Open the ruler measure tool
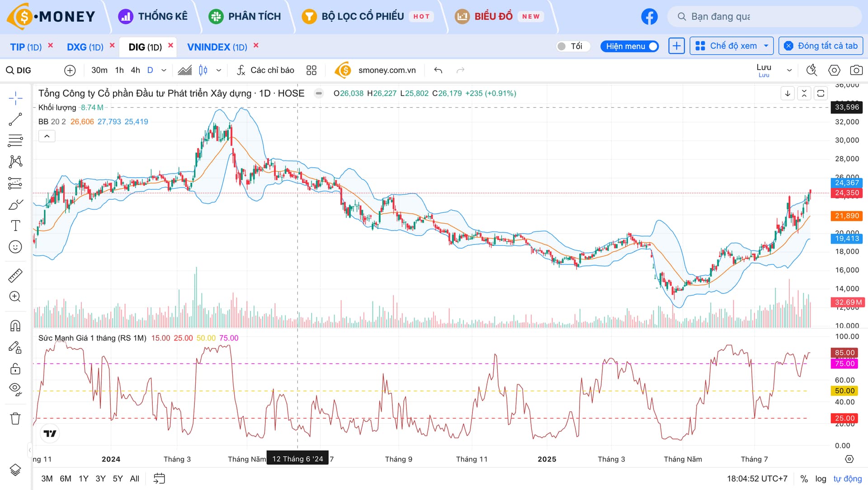This screenshot has height=490, width=868. tap(15, 275)
